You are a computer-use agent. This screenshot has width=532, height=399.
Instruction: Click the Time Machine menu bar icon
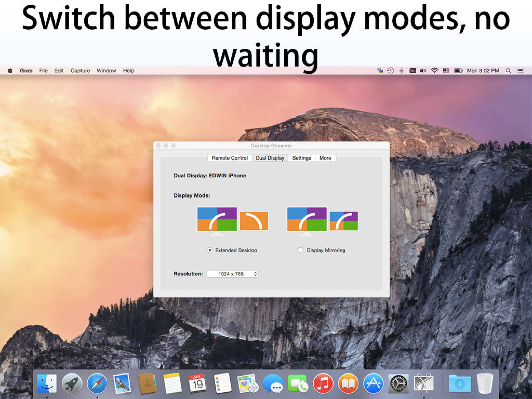pyautogui.click(x=390, y=71)
